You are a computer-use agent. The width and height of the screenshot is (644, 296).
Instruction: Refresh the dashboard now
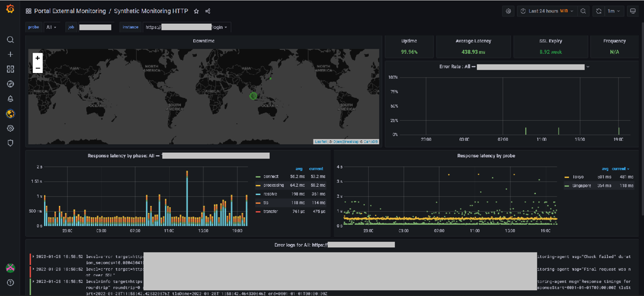point(599,11)
